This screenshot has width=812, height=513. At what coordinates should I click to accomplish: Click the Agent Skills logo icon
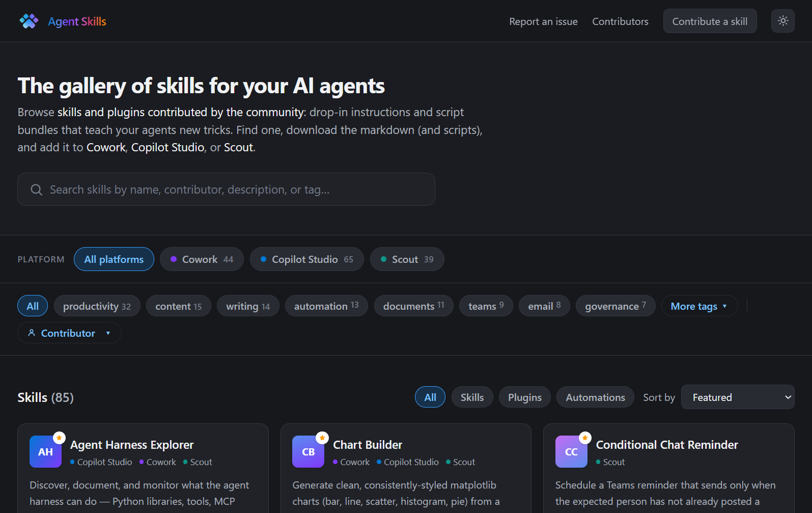tap(29, 21)
